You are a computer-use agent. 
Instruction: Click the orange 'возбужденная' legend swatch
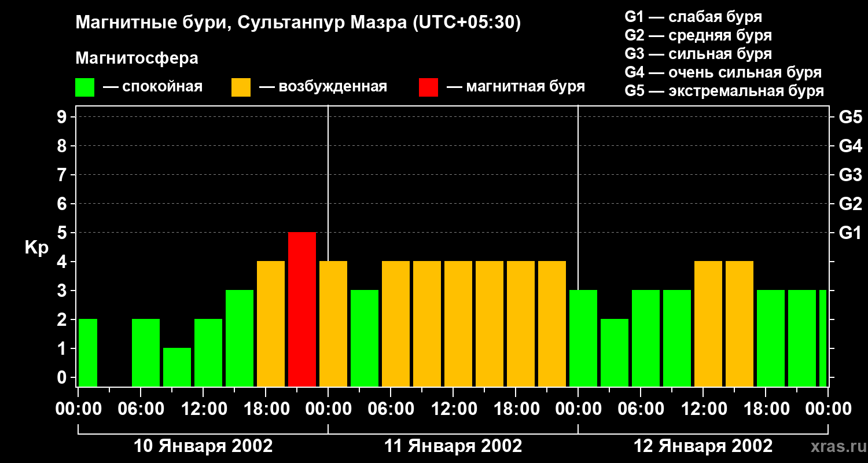[241, 87]
